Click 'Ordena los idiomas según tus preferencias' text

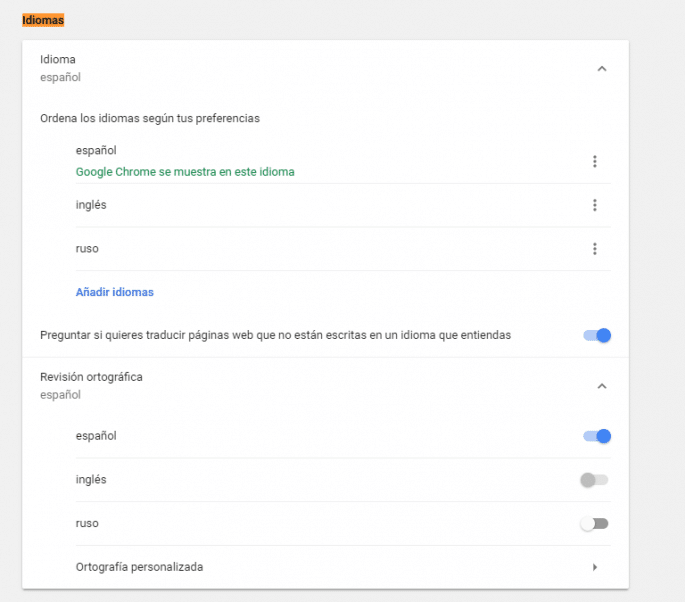click(x=150, y=118)
